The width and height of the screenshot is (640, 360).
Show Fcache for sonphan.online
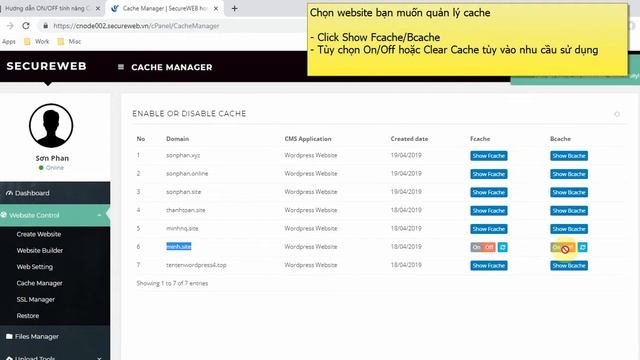[x=489, y=174]
